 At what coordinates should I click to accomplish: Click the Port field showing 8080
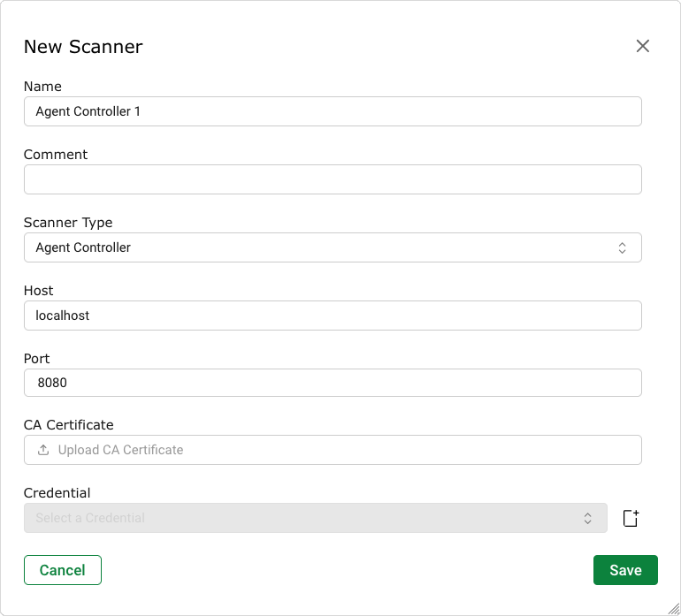click(333, 384)
